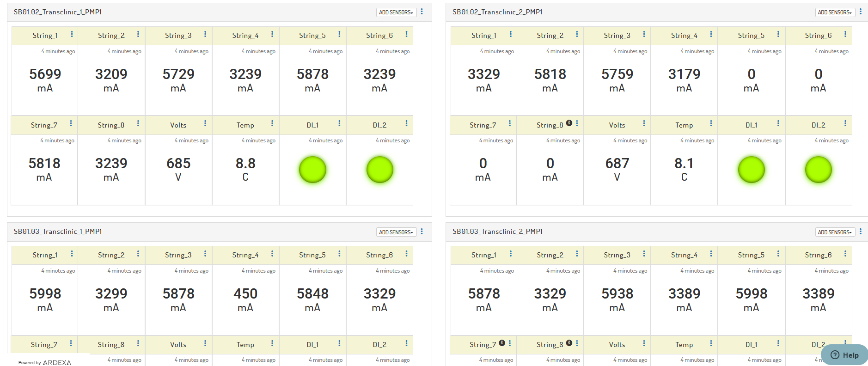
Task: Open String_5 options in SB01.02_Transclinic_2_PMP1
Action: pyautogui.click(x=778, y=34)
